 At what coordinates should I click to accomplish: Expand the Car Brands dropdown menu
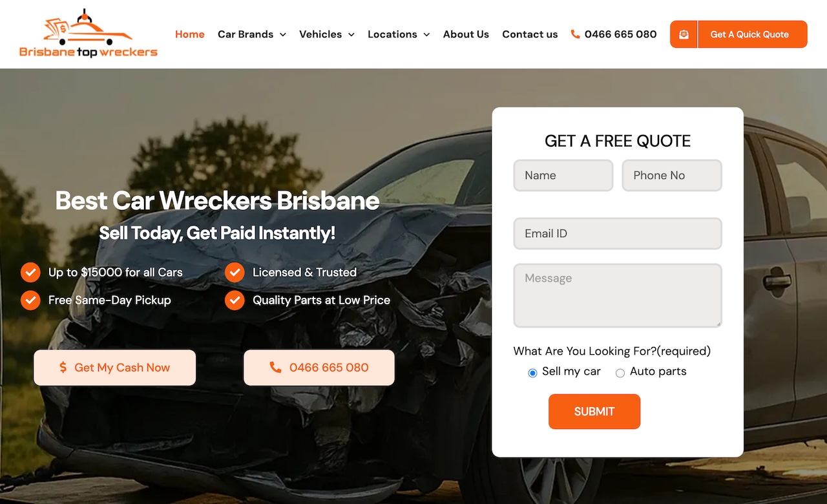(x=252, y=34)
